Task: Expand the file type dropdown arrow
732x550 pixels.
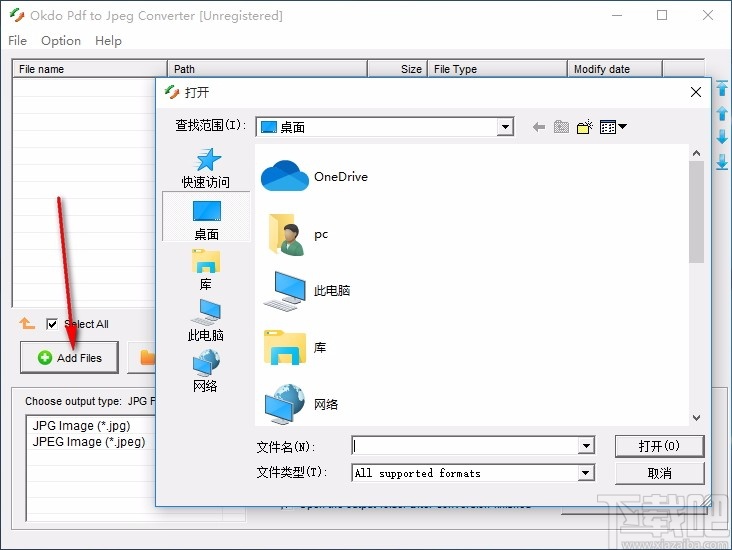Action: click(x=586, y=473)
